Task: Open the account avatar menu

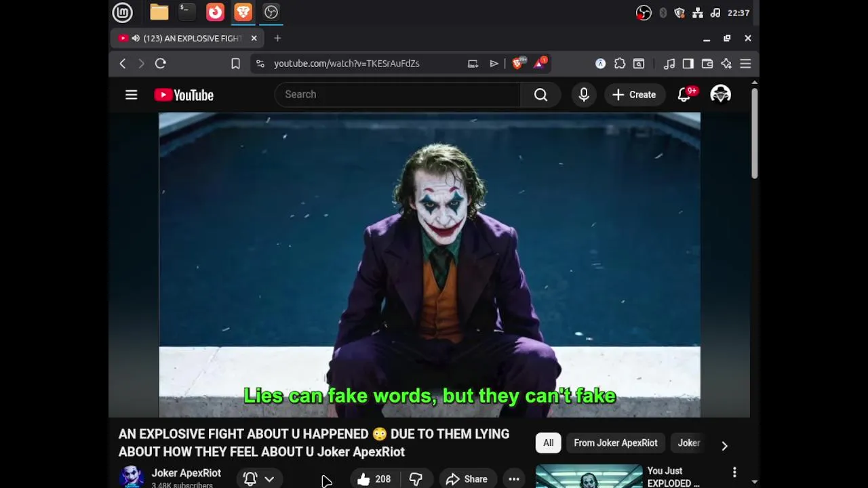Action: point(720,94)
